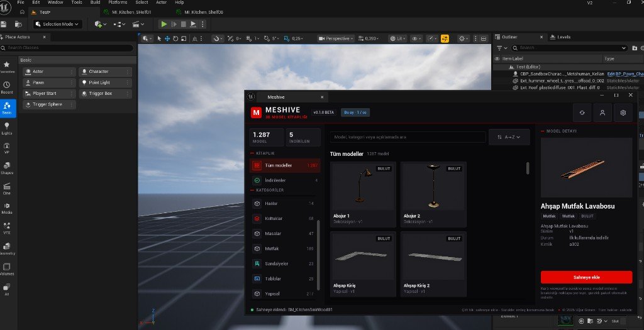644x330 pixels.
Task: Select Tüm modeller library entry
Action: [285, 165]
